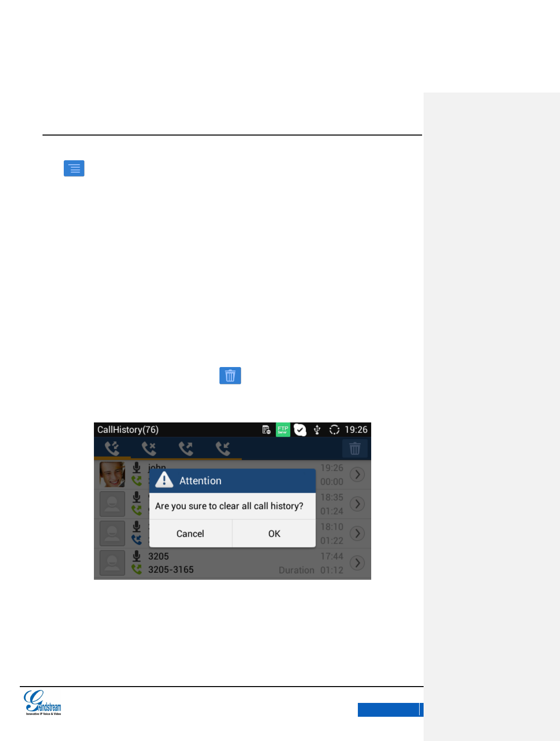Click Cancel in the Attention dialog

click(x=190, y=533)
